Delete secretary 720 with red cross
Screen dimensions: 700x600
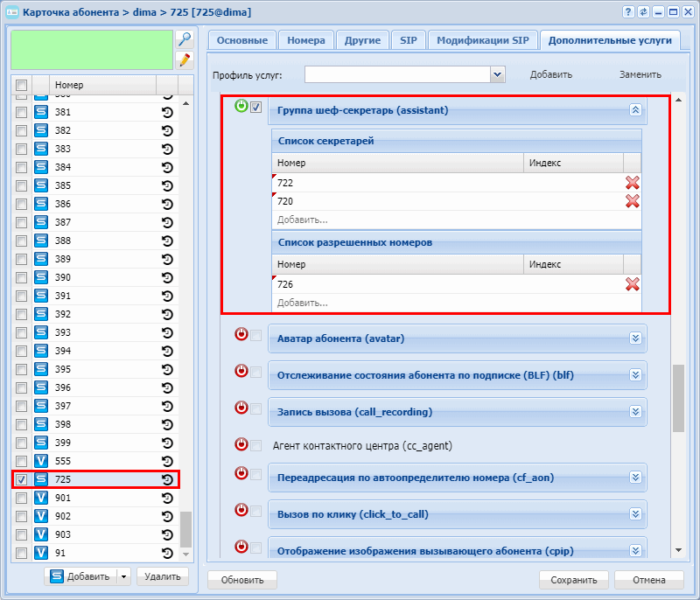point(632,201)
